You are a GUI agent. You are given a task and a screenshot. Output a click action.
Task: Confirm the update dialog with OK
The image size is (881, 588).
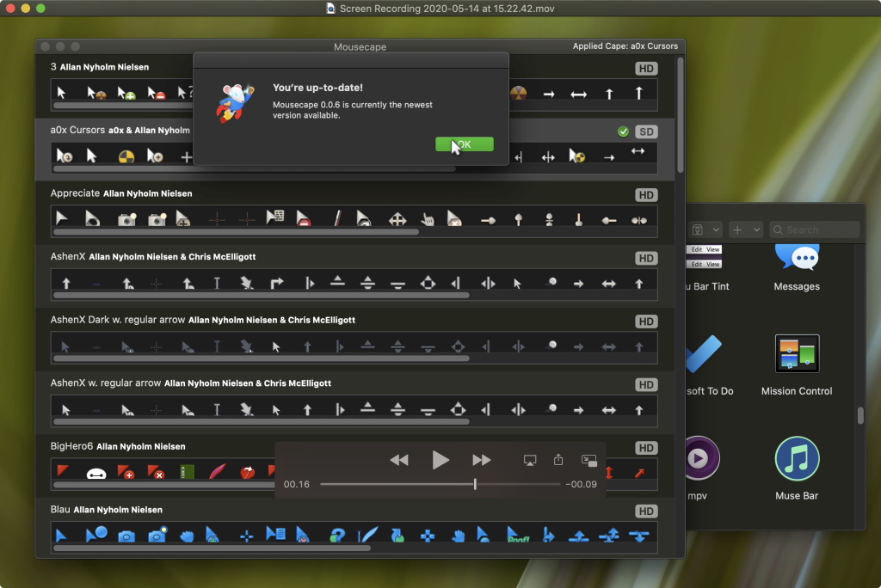point(464,144)
